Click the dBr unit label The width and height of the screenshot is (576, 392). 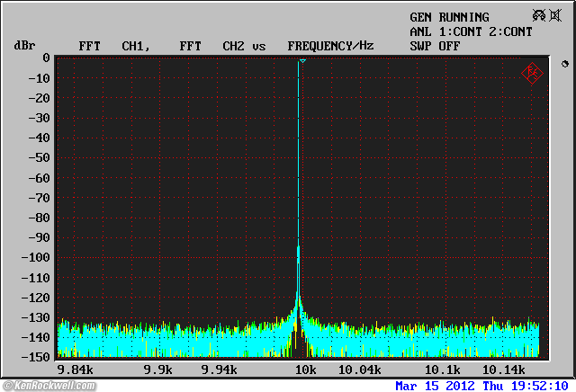coord(24,46)
